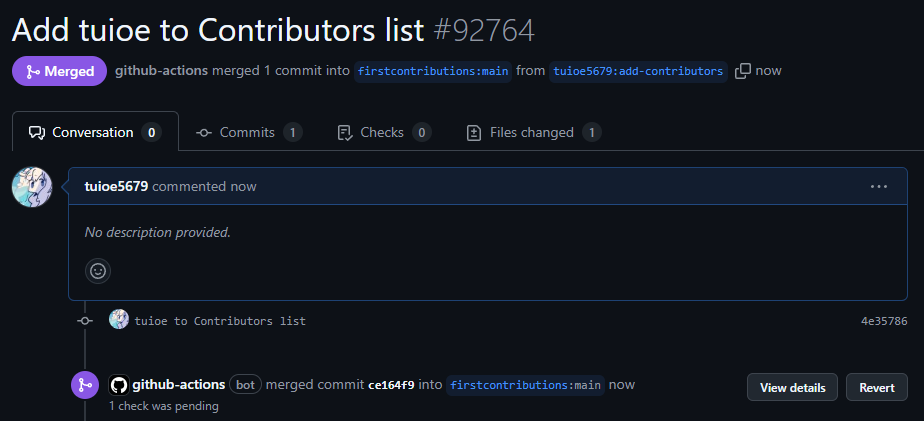Click the title 'Add tuioe to Contributors list'

[x=218, y=31]
